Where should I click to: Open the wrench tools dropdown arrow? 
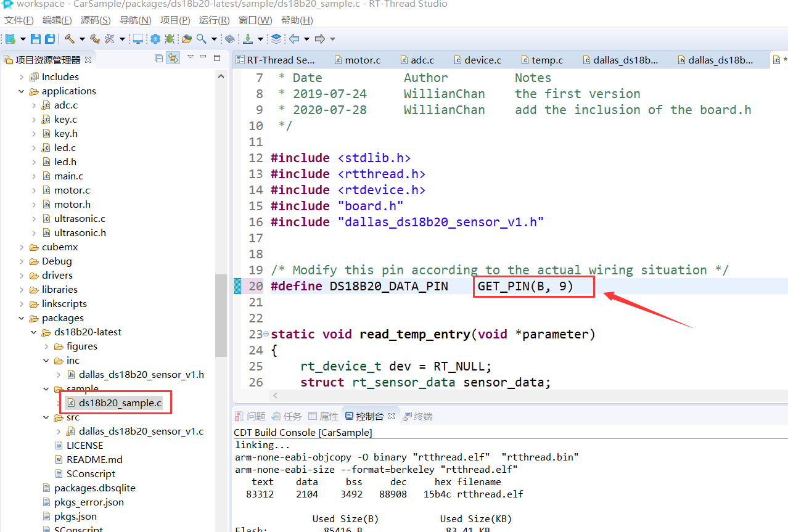[x=122, y=39]
